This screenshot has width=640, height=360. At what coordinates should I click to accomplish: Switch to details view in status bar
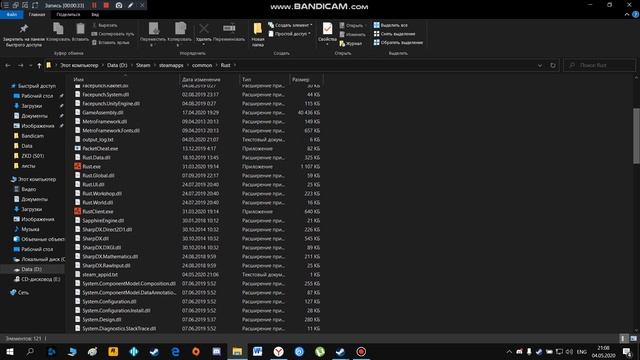623,338
